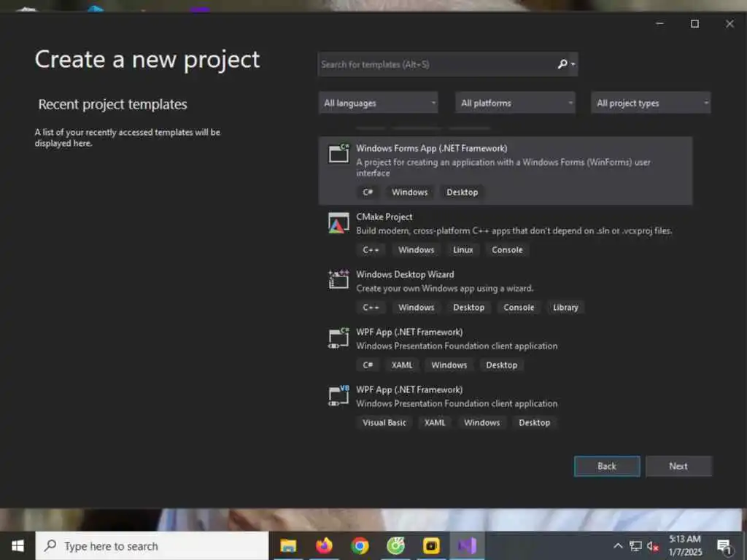Go back with the Back button
The image size is (747, 560).
tap(607, 466)
